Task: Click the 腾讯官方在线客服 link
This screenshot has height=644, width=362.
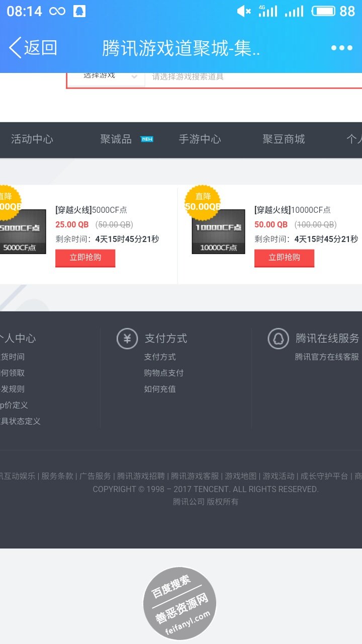Action: point(327,357)
